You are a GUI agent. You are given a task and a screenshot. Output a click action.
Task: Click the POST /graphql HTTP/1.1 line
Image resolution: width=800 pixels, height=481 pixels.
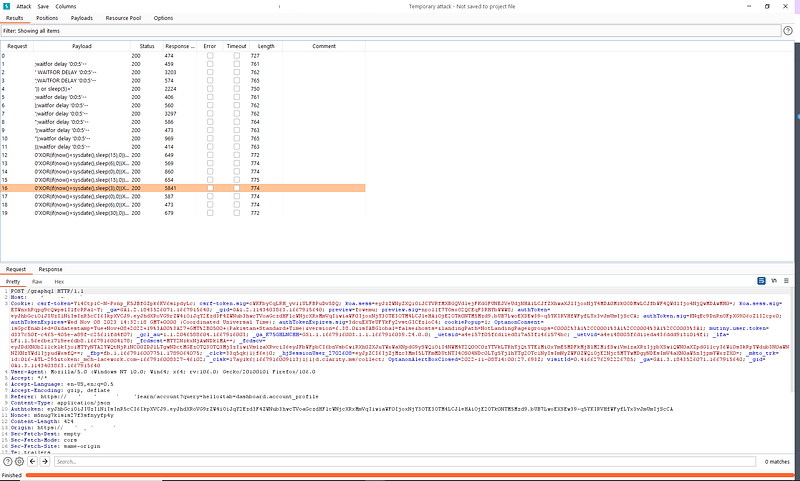coord(47,291)
